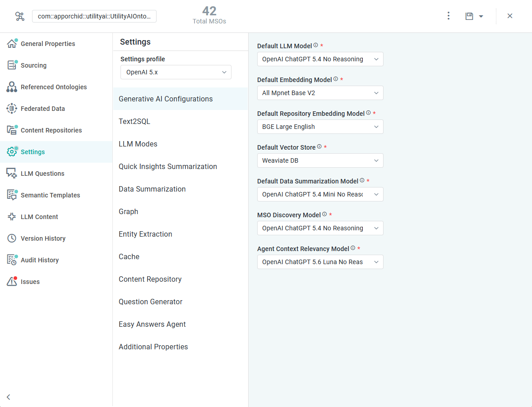The image size is (532, 407).
Task: Open the LLM Modes section
Action: point(180,144)
